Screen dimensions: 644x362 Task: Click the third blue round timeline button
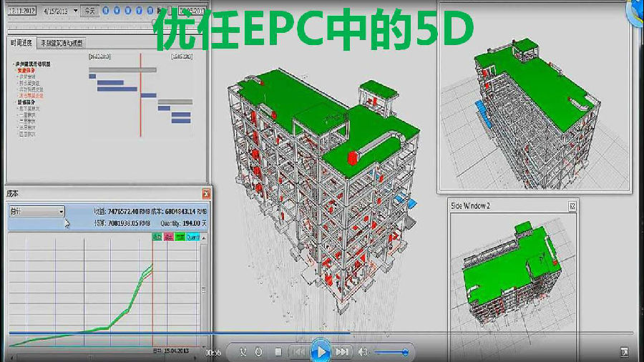tap(128, 10)
